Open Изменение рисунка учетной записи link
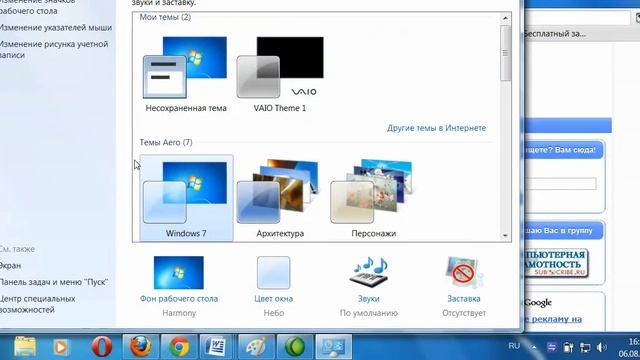This screenshot has width=640, height=360. click(x=54, y=49)
